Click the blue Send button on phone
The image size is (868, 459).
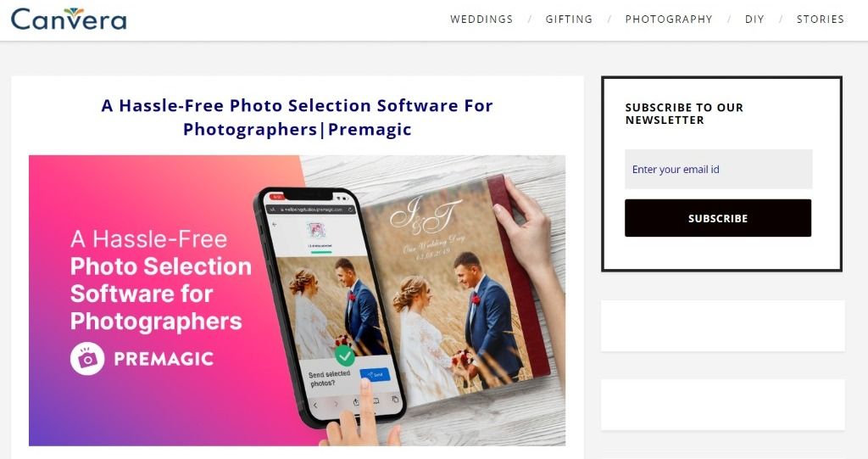pos(375,375)
